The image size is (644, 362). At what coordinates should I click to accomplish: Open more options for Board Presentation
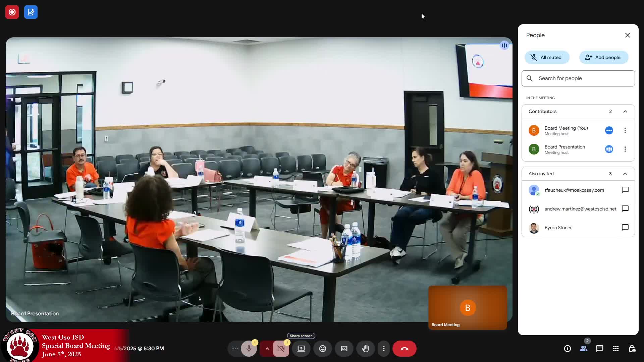click(625, 149)
